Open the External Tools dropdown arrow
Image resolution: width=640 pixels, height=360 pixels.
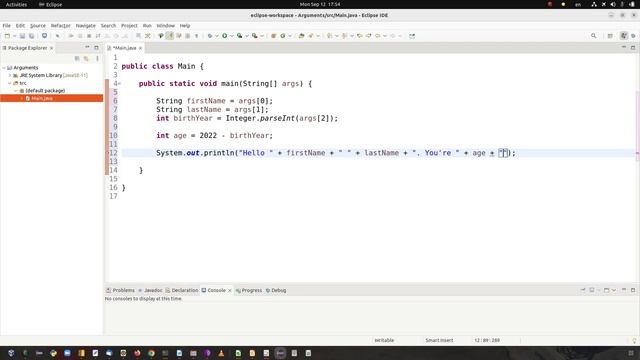pyautogui.click(x=262, y=36)
